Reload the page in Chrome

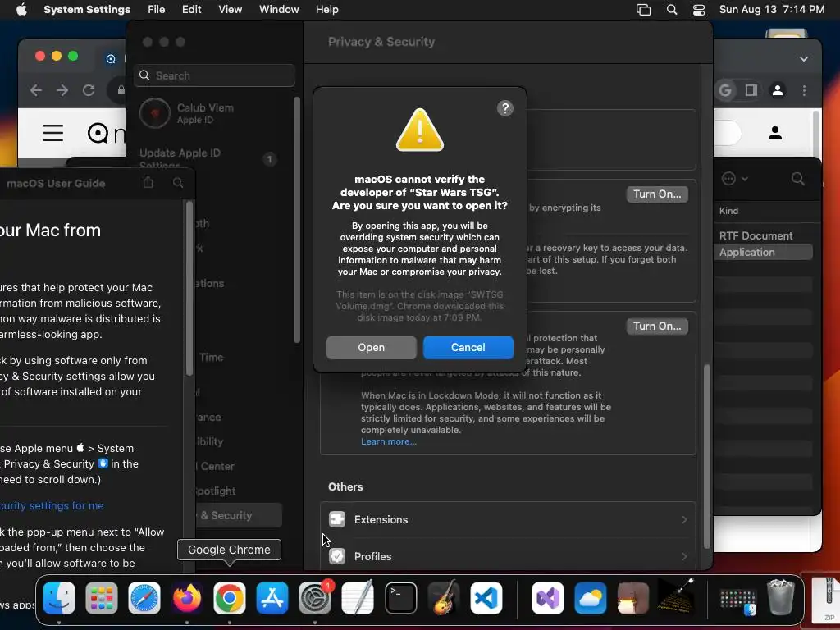(x=89, y=90)
